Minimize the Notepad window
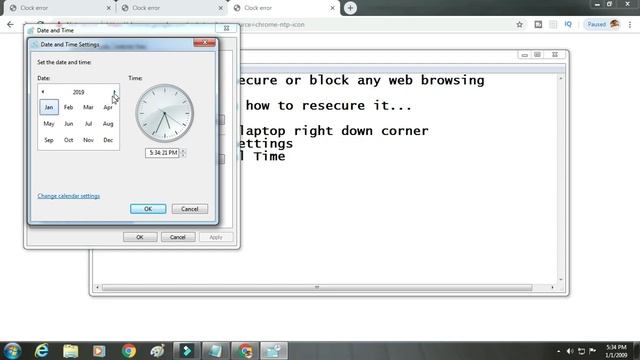 click(x=524, y=55)
